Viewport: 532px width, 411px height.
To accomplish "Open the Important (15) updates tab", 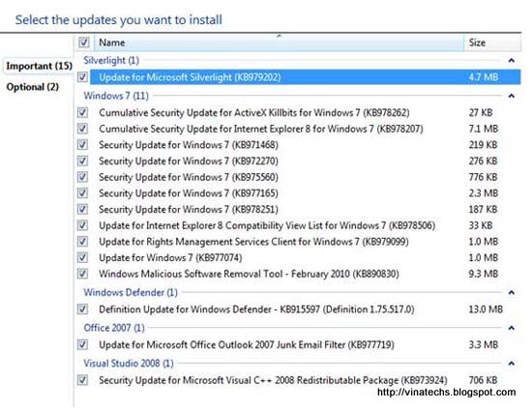I will pos(39,66).
